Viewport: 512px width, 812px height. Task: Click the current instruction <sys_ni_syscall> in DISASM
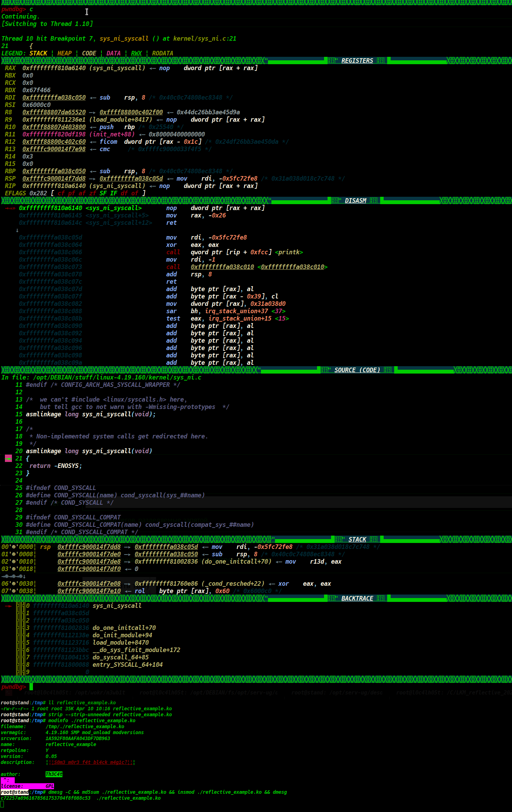coord(114,208)
